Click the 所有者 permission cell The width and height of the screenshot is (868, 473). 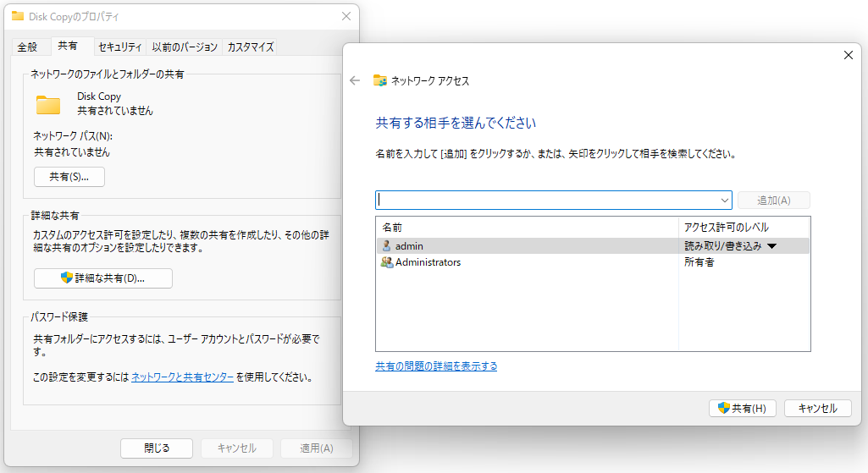699,262
